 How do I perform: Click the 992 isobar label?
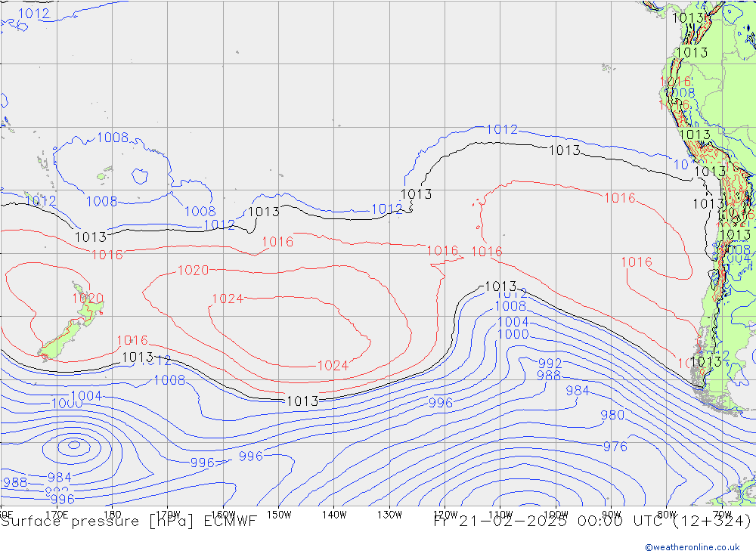click(550, 364)
